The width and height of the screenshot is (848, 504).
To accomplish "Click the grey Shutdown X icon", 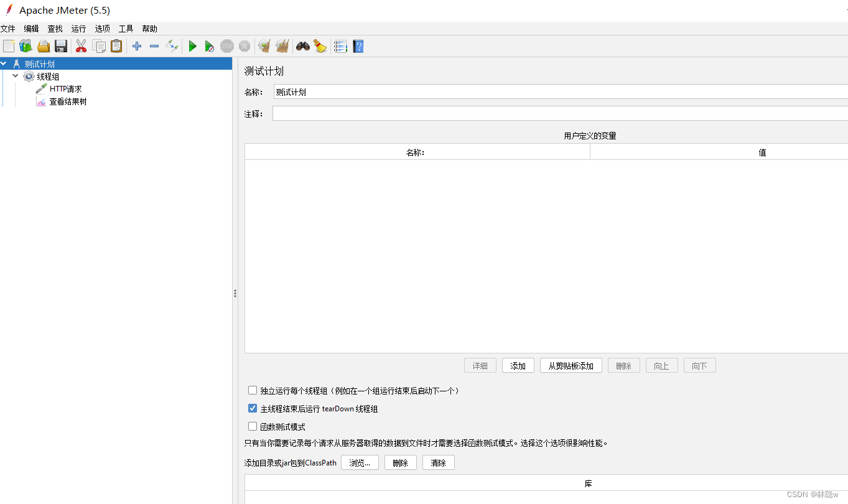I will pos(245,46).
